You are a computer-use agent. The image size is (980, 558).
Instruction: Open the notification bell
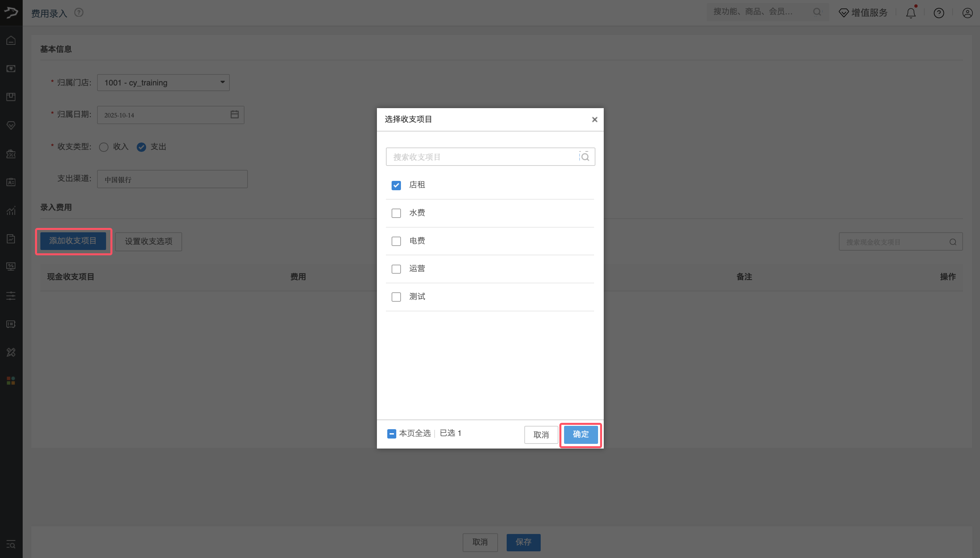pos(910,13)
